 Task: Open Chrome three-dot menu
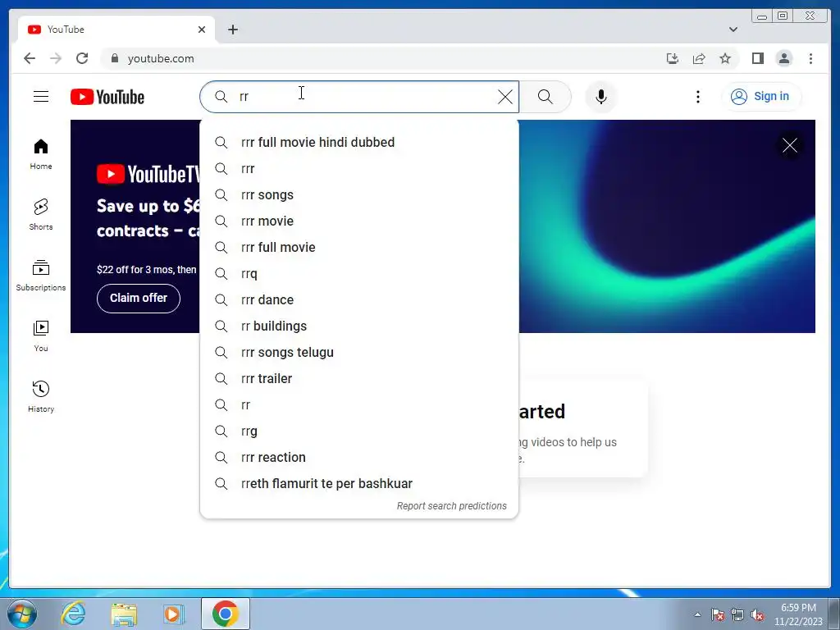click(x=810, y=58)
